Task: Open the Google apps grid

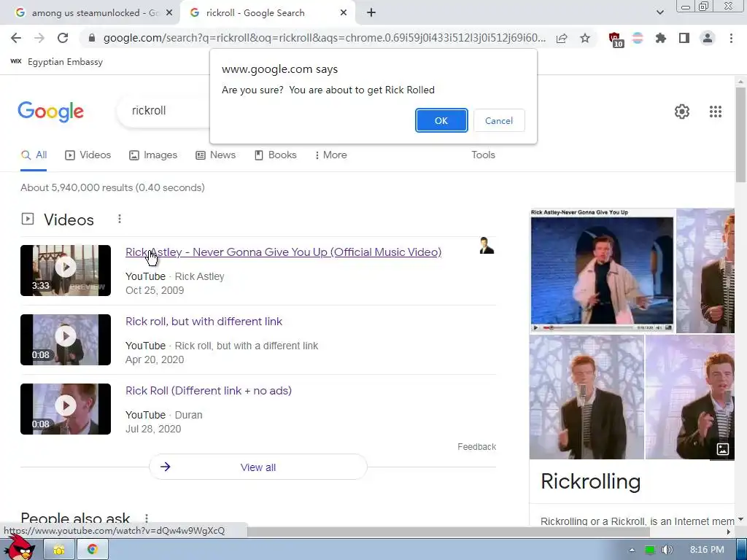Action: pos(715,112)
